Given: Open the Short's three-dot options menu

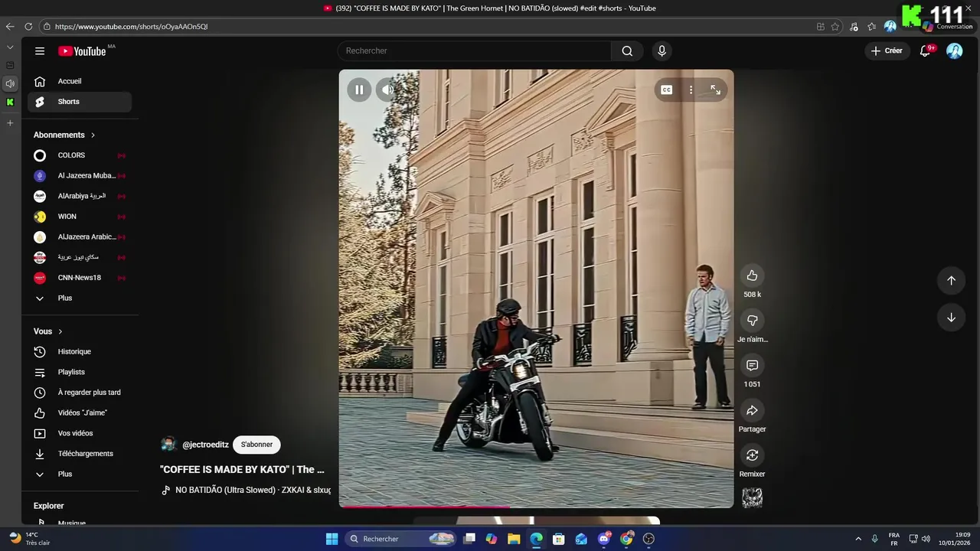Looking at the screenshot, I should [x=691, y=90].
